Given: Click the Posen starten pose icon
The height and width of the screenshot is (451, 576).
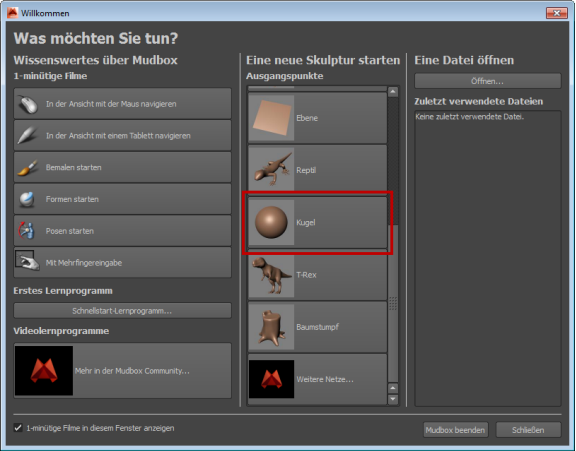Looking at the screenshot, I should 27,231.
